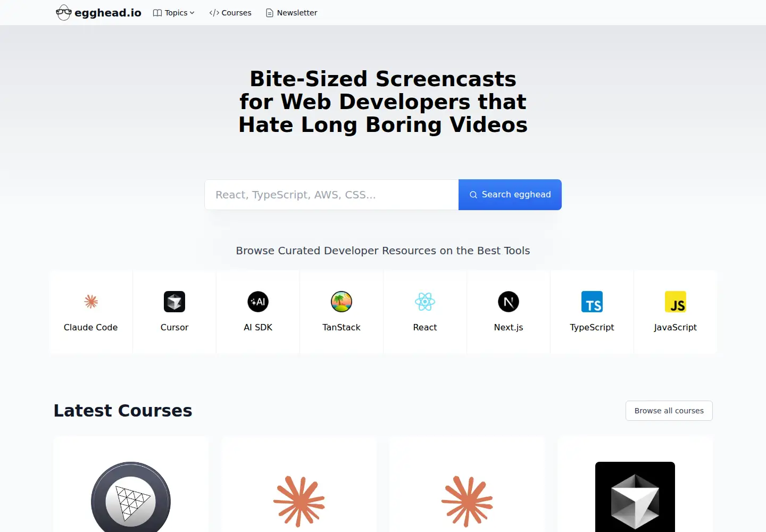The width and height of the screenshot is (766, 532).
Task: Click the magnifier icon in Search button
Action: click(473, 195)
